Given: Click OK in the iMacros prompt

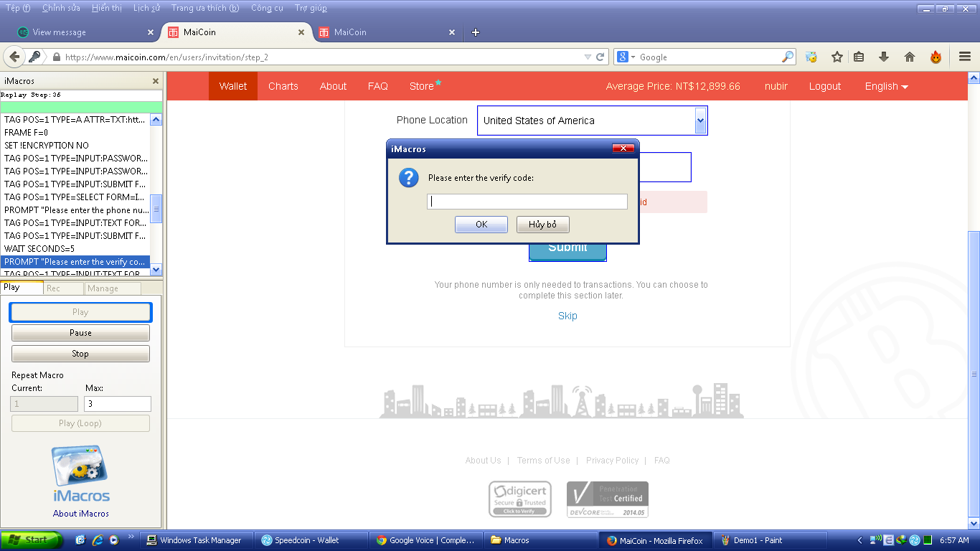Looking at the screenshot, I should click(481, 225).
